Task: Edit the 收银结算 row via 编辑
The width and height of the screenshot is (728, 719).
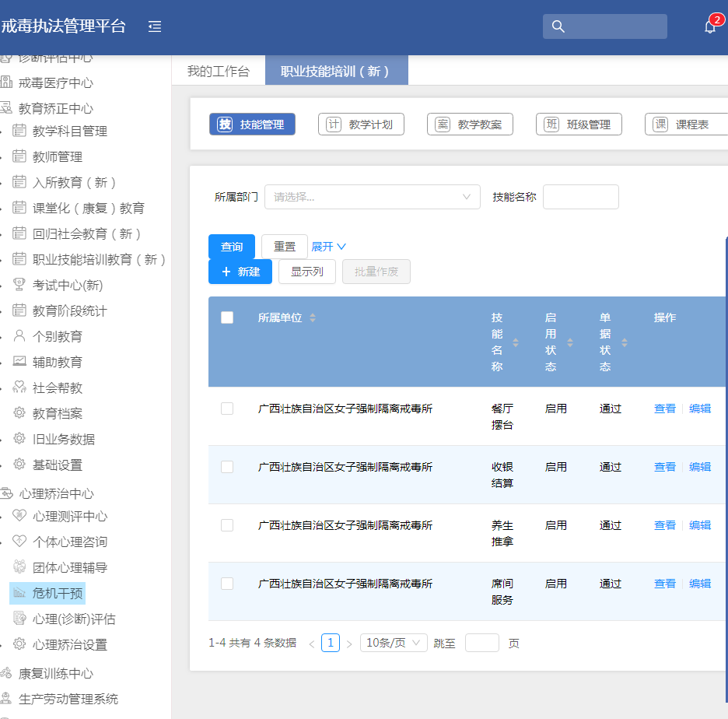Action: [x=700, y=467]
